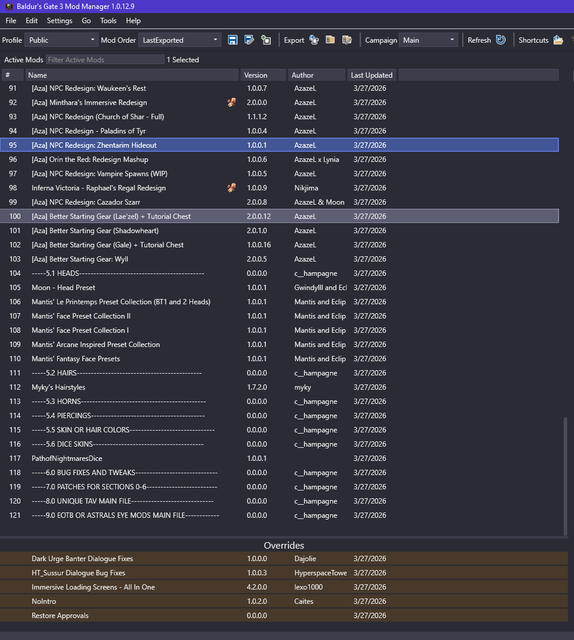Open the Settings menu

click(59, 21)
